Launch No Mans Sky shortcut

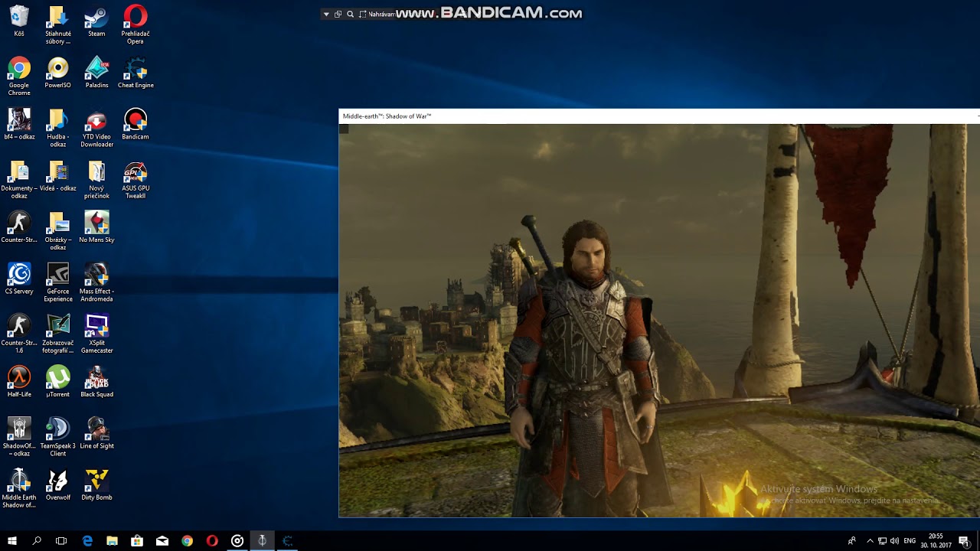[96, 227]
